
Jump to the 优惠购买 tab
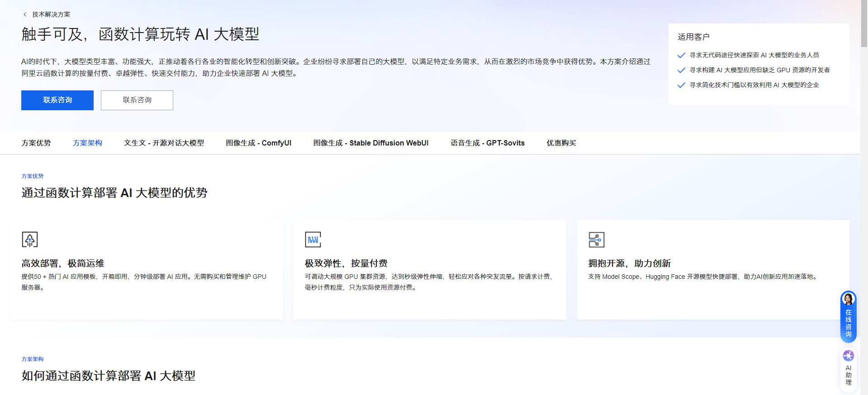[x=561, y=143]
